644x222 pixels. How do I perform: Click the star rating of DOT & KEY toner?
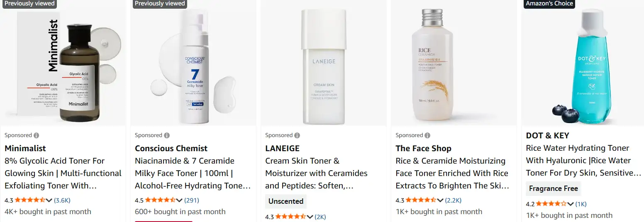(551, 204)
